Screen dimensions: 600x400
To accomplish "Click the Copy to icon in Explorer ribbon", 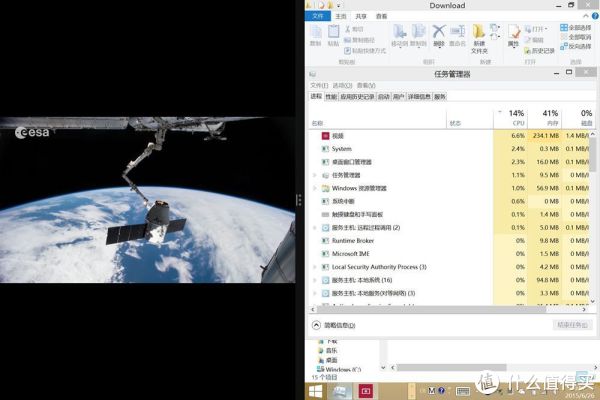I will tap(419, 31).
